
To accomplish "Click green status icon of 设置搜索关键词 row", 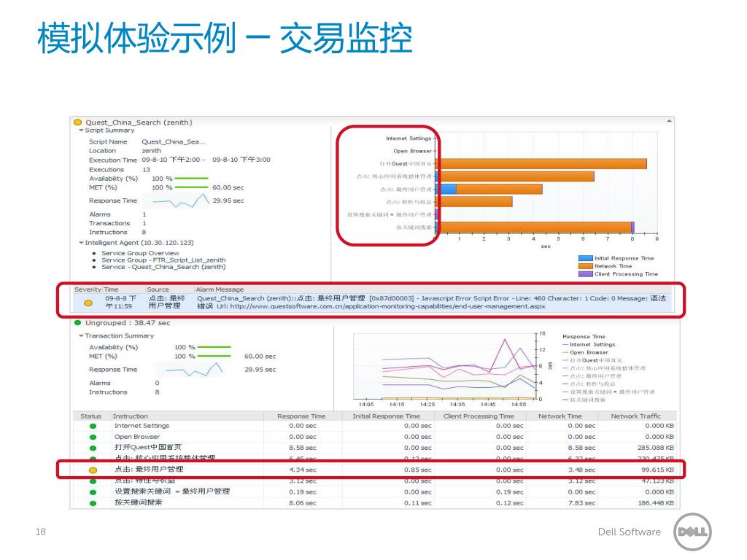I will tap(93, 492).
